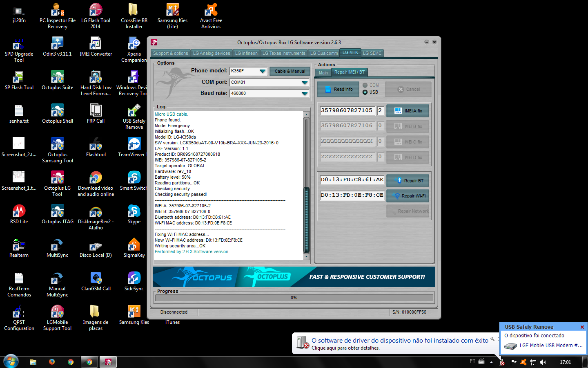Click the Cable & Manual button
588x368 pixels.
290,71
